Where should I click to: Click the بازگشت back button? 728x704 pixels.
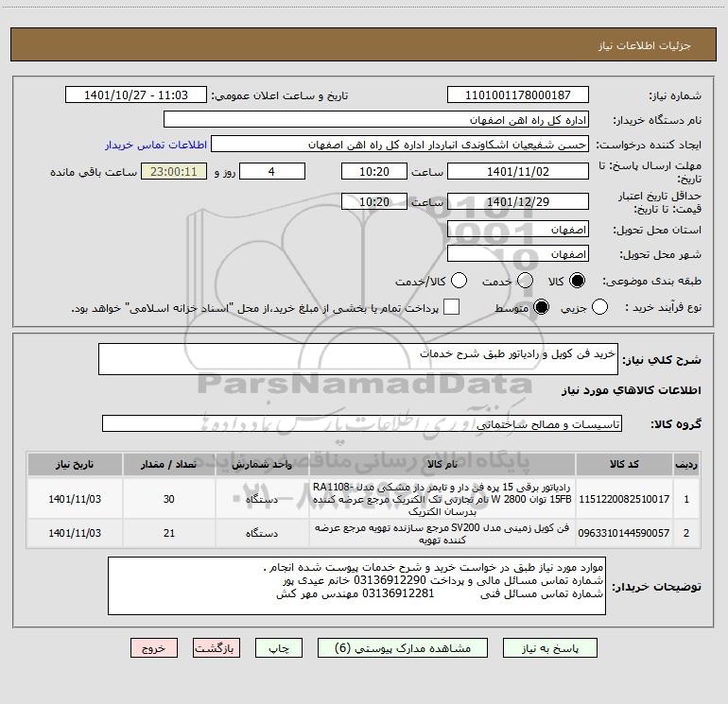[x=217, y=648]
